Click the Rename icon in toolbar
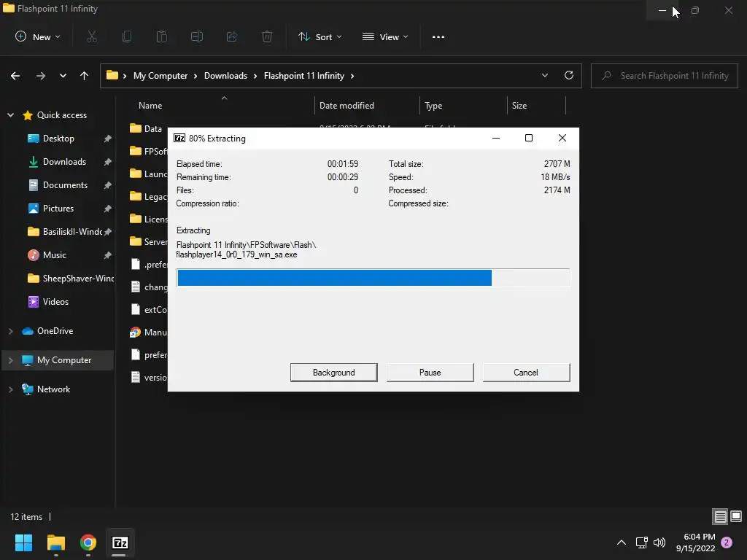 [x=197, y=36]
